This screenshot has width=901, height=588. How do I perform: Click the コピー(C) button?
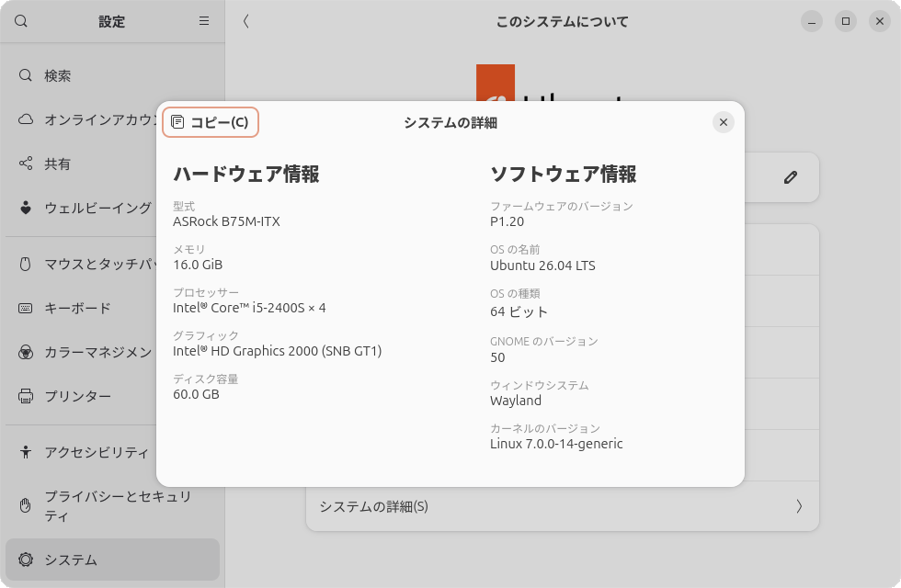coord(210,121)
